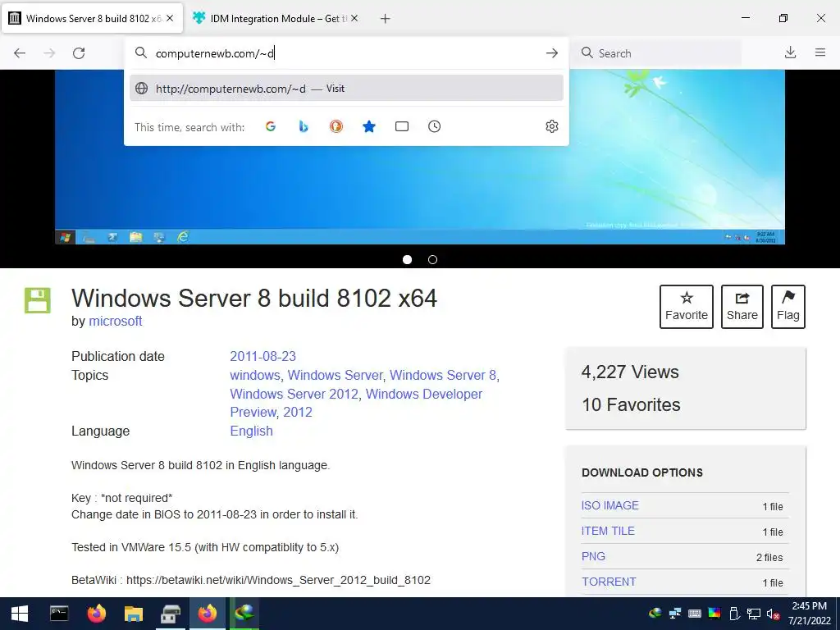Select the http://computernewb.com/~d Visit suggestion
The height and width of the screenshot is (630, 840).
(x=346, y=89)
